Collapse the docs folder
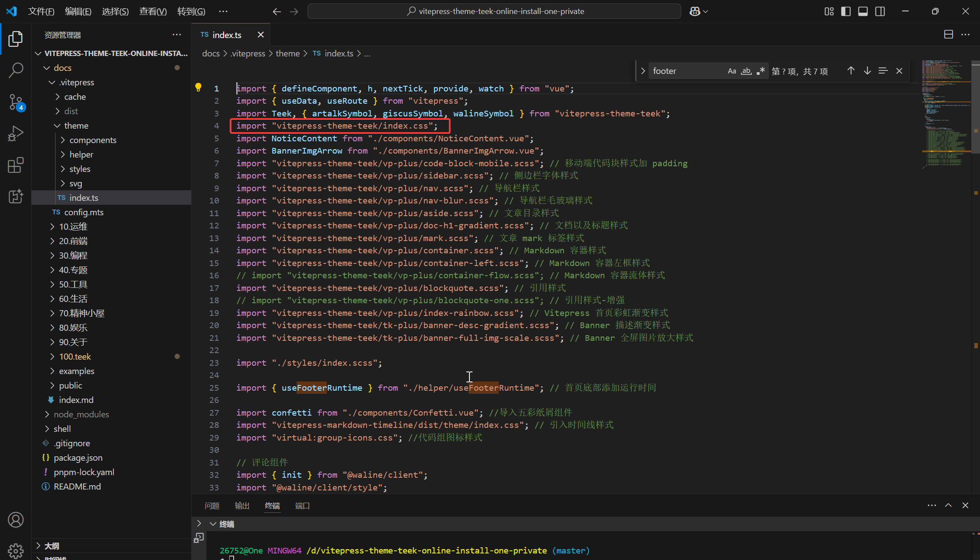 47,68
